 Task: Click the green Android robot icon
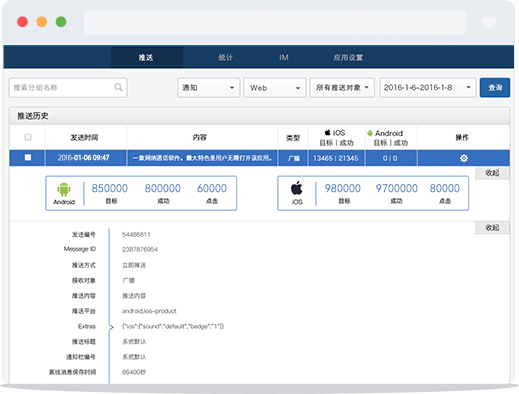(64, 189)
